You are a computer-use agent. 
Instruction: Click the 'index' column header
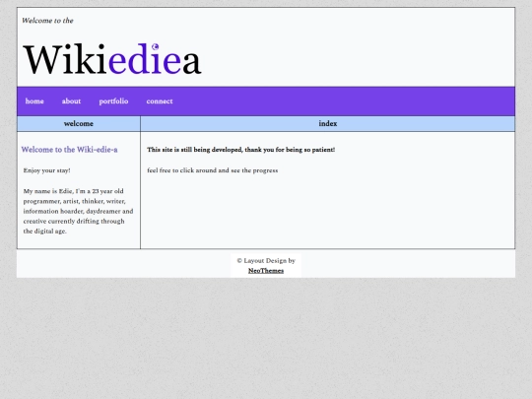[328, 123]
